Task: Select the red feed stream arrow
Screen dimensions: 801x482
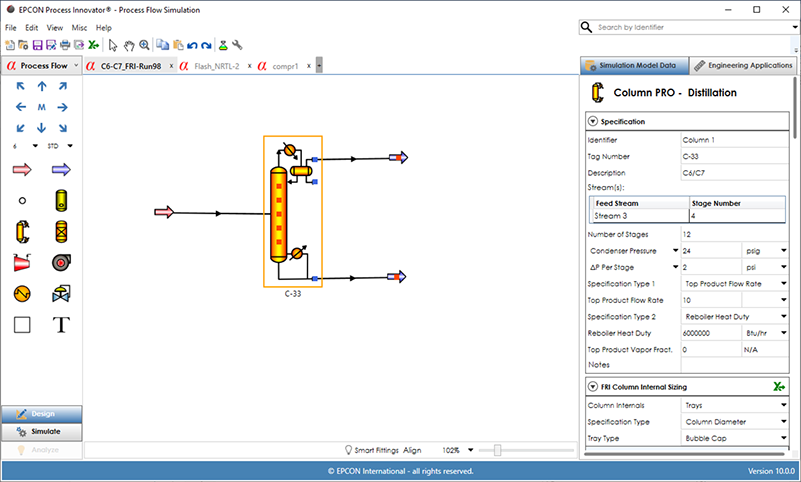Action: [22, 170]
